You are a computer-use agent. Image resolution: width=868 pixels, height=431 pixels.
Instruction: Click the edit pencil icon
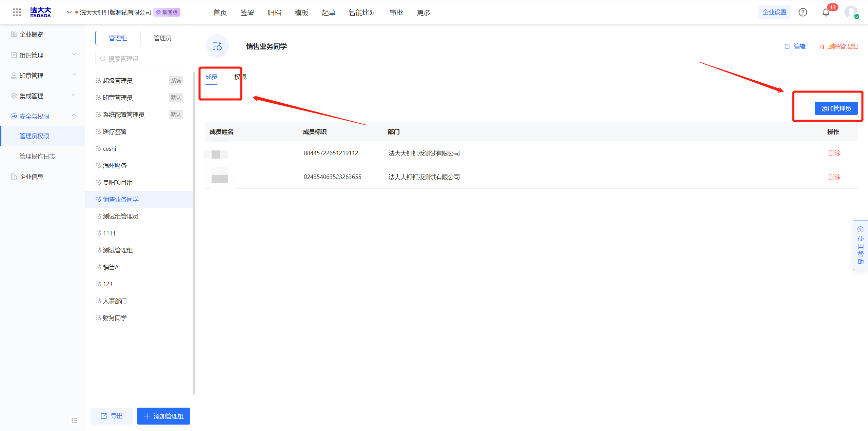coord(787,46)
